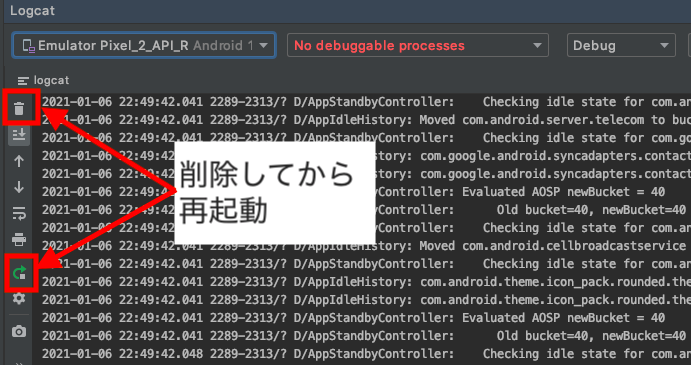Open the Emulator Pixel_2_API_R device dropdown

coord(145,45)
